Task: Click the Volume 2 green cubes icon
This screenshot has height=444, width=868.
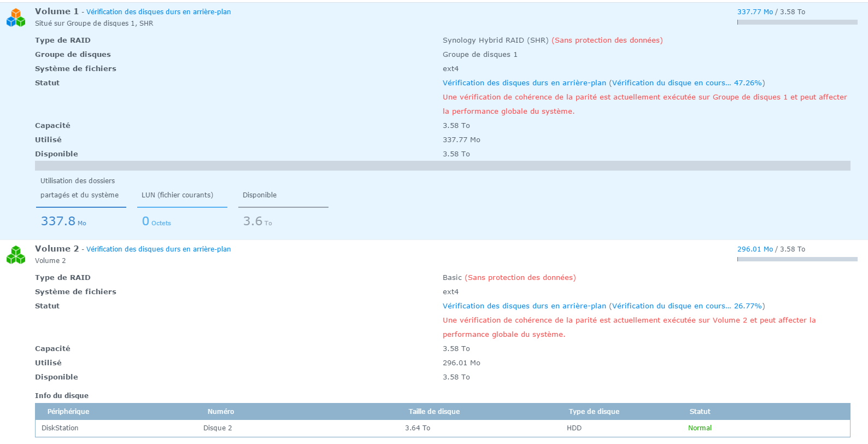Action: (16, 255)
